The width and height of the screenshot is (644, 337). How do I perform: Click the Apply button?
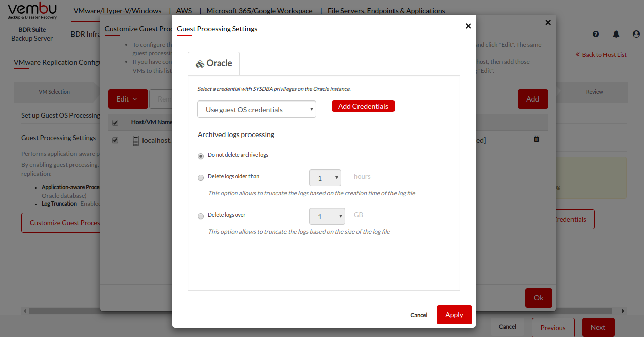(x=454, y=315)
